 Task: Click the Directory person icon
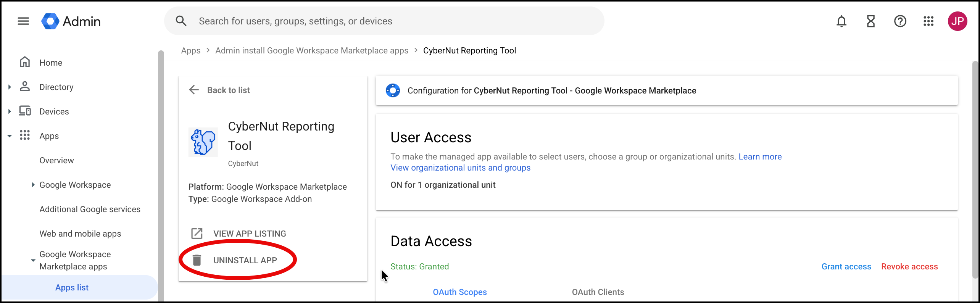[x=25, y=86]
